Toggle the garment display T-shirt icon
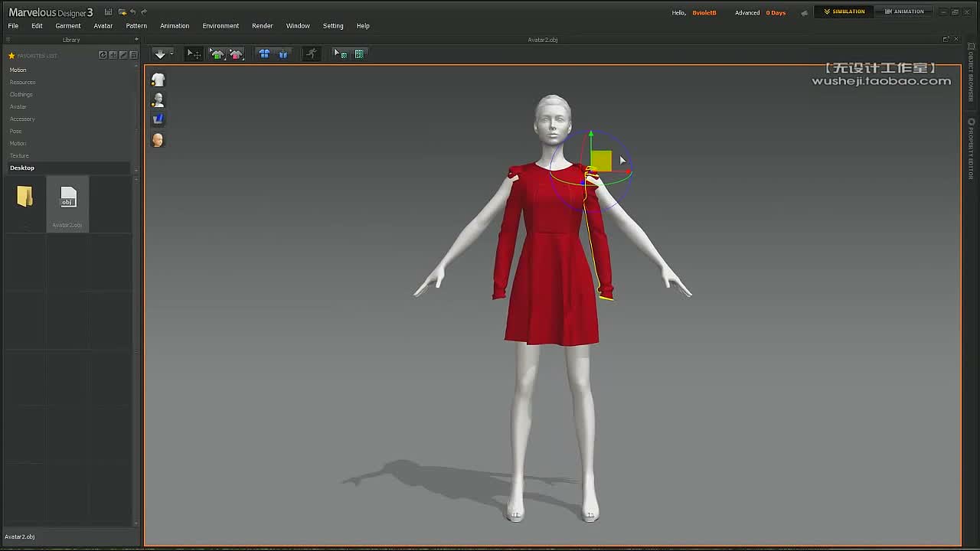 click(x=158, y=80)
